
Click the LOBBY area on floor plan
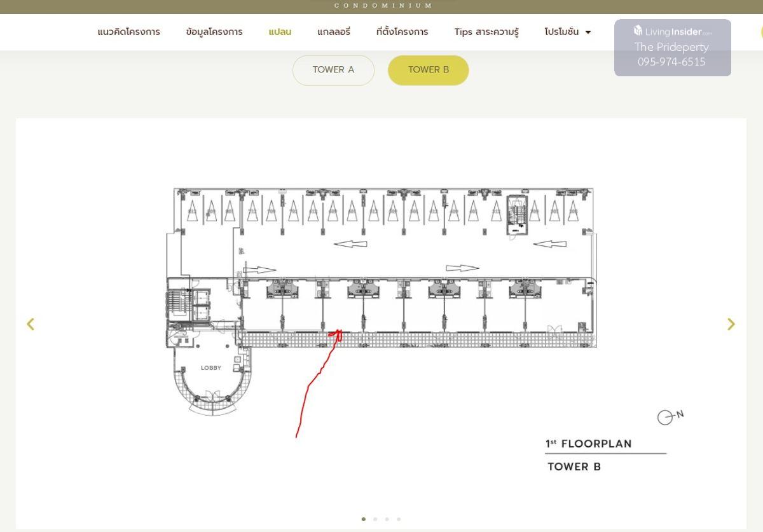pos(211,368)
